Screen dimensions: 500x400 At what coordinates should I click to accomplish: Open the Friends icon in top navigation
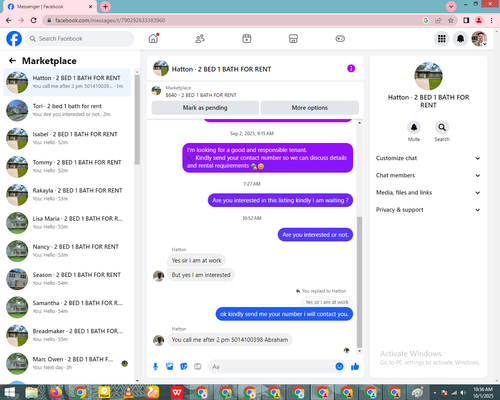point(200,39)
